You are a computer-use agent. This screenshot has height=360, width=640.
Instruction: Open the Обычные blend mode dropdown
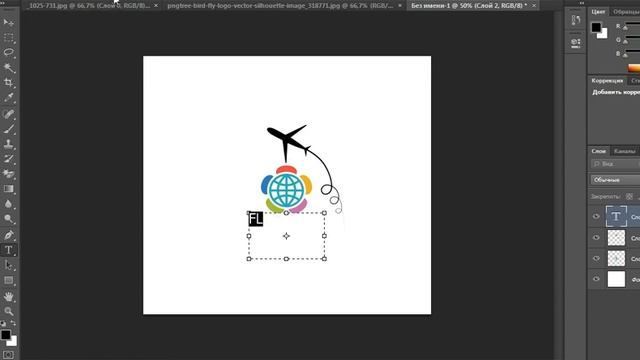pyautogui.click(x=615, y=180)
